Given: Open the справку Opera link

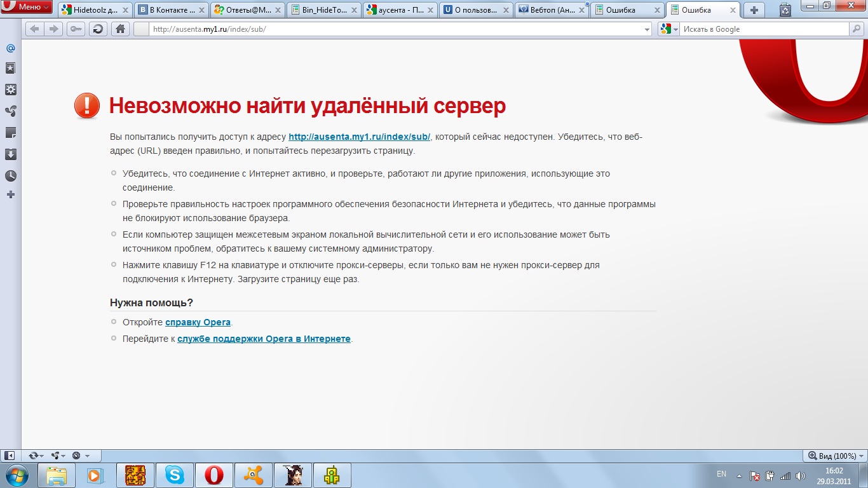Looking at the screenshot, I should click(x=198, y=322).
